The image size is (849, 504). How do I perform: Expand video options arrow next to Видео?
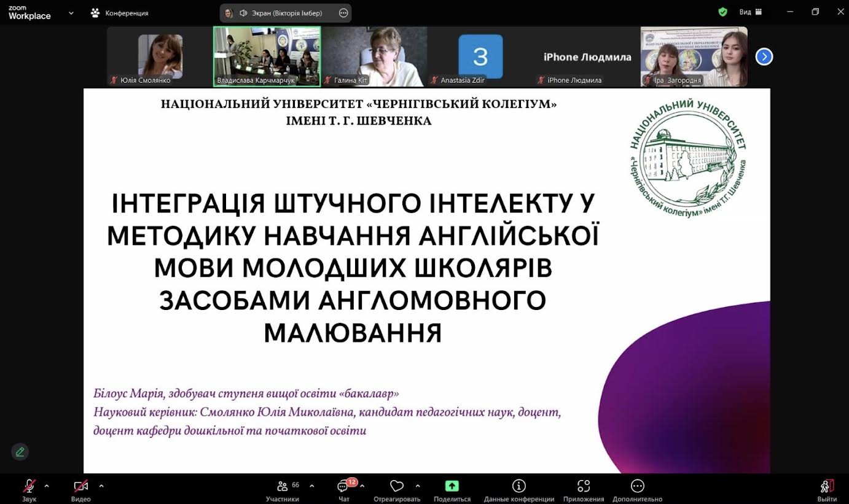point(101,486)
